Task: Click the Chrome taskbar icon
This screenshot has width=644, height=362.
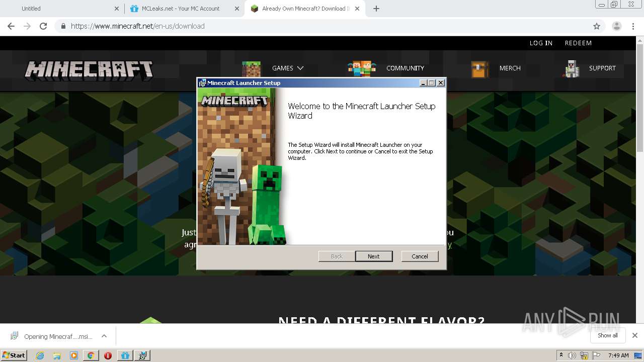Action: (91, 355)
